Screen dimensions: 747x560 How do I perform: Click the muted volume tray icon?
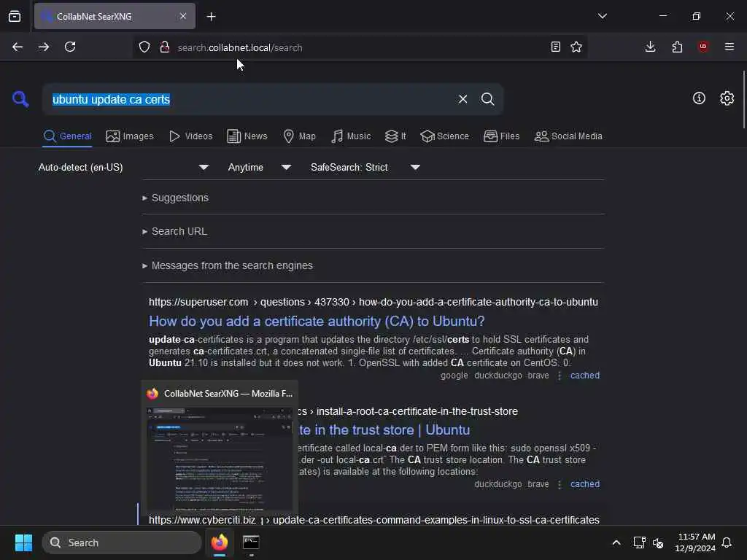coord(659,542)
